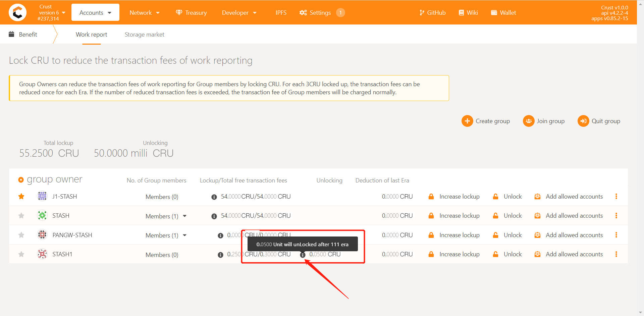Unlock CRU for STASH1
Image resolution: width=644 pixels, height=316 pixels.
tap(507, 254)
